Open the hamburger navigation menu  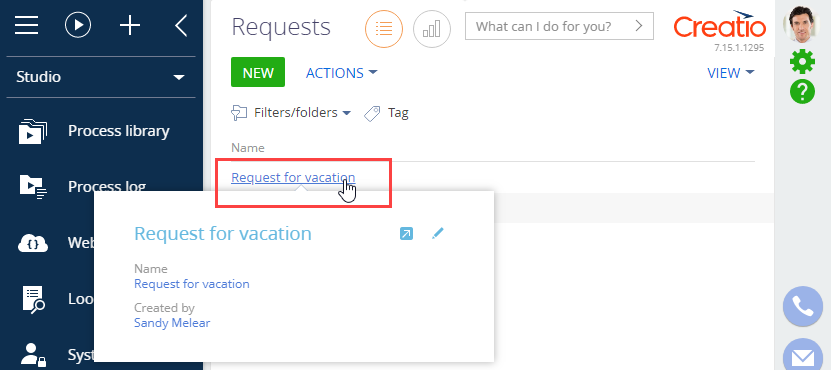coord(26,25)
